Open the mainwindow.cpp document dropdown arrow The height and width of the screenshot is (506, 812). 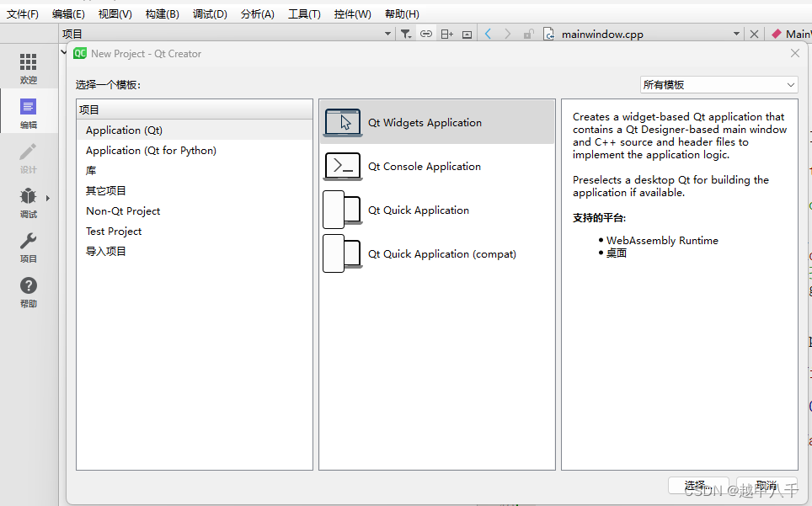tap(736, 35)
